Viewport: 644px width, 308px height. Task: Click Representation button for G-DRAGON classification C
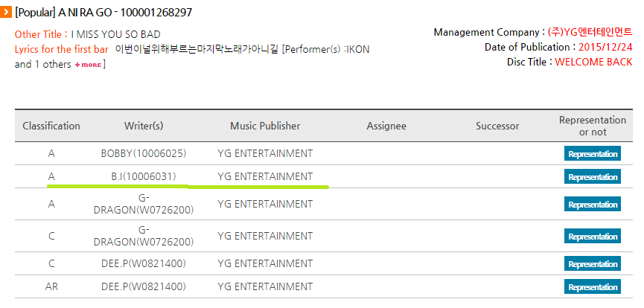pyautogui.click(x=592, y=236)
